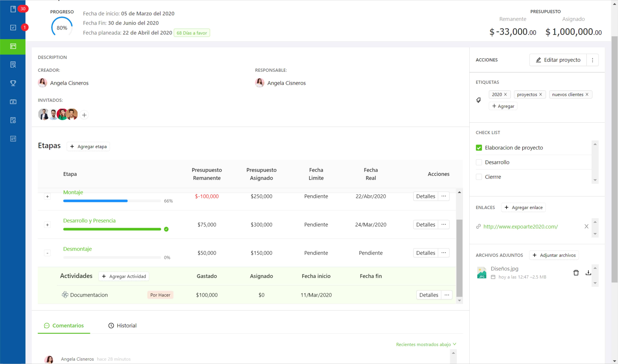The width and height of the screenshot is (618, 364).
Task: Open Detalles for Montaje stage
Action: [x=426, y=196]
